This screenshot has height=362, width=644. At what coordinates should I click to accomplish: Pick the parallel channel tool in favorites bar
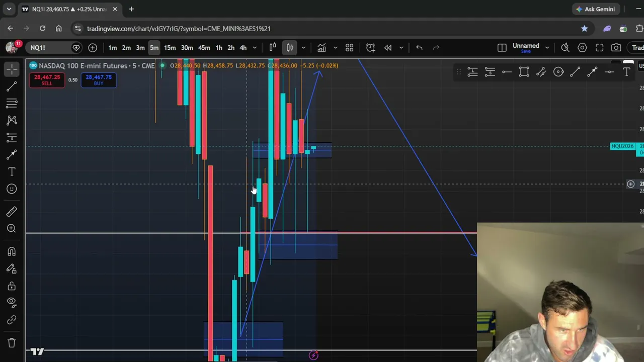(x=541, y=72)
